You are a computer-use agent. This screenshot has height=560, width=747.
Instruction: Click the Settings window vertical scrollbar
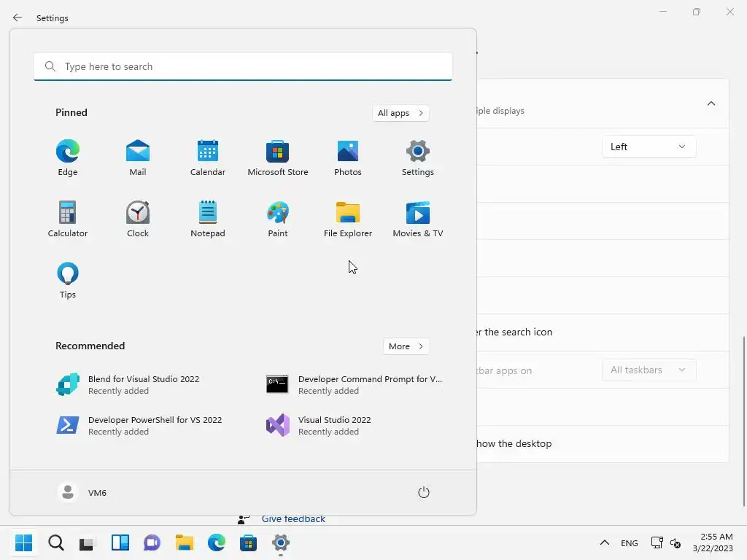[x=743, y=421]
